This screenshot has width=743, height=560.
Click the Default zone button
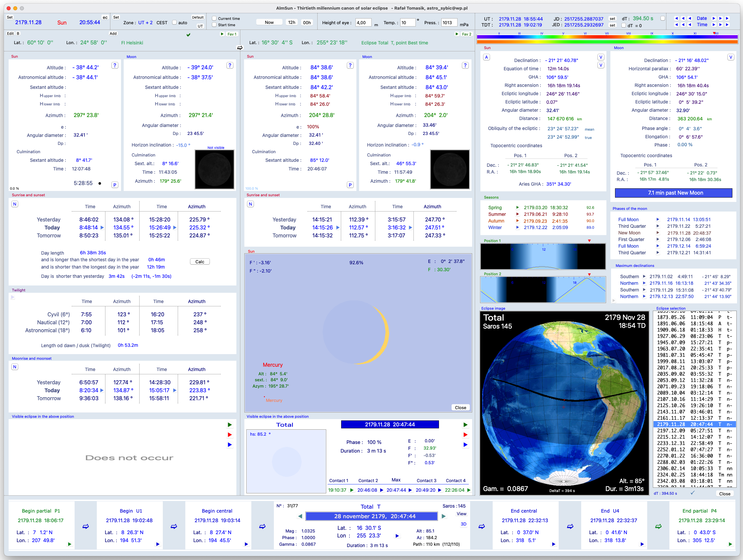coord(198,18)
